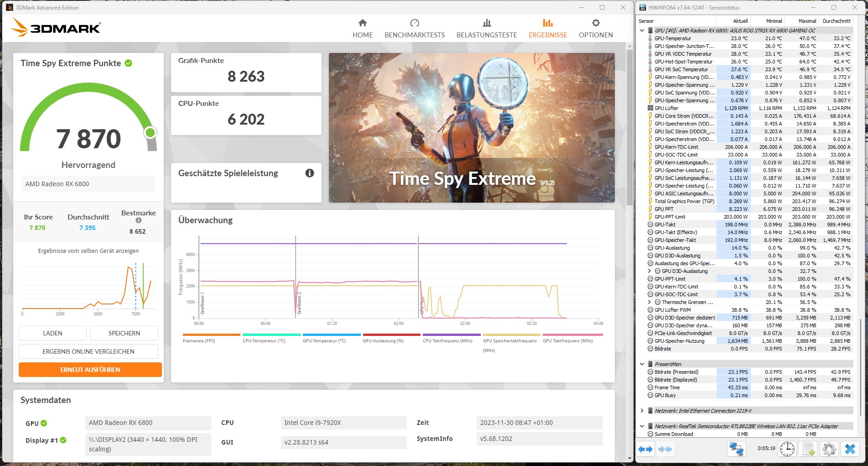Click the HOME house icon in 3DMark
This screenshot has width=868, height=466.
tap(363, 23)
